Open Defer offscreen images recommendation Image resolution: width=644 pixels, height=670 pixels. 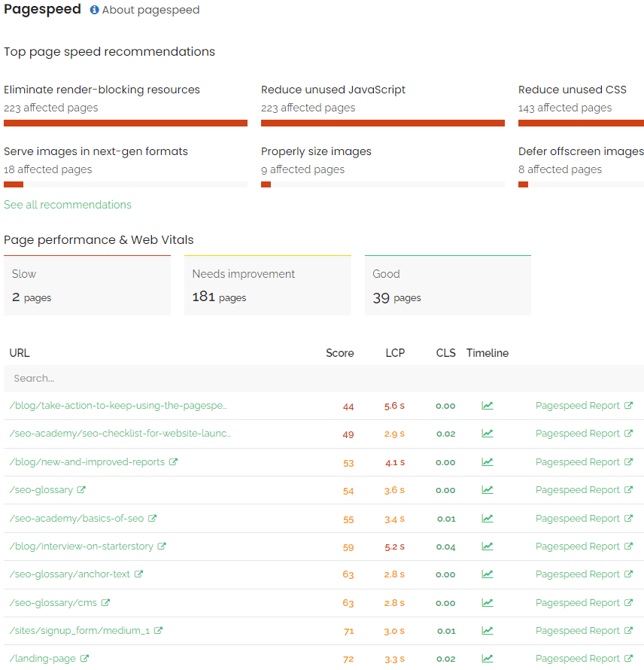tap(581, 151)
